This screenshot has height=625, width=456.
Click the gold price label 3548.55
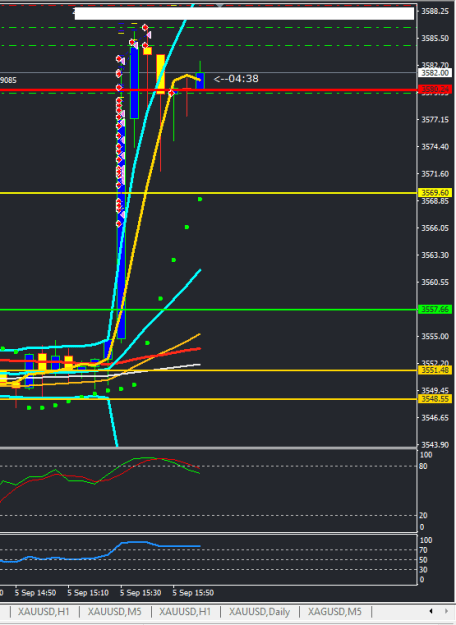434,399
